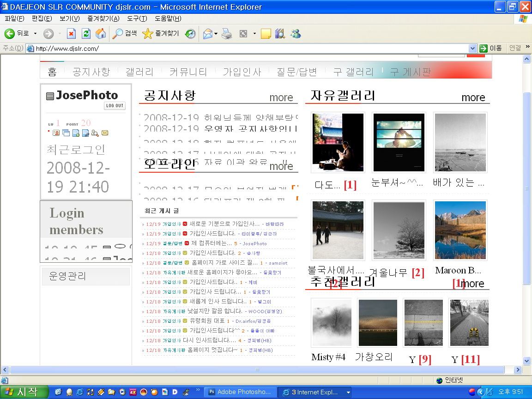Go to the browser Home page
The height and width of the screenshot is (399, 532).
(100, 34)
